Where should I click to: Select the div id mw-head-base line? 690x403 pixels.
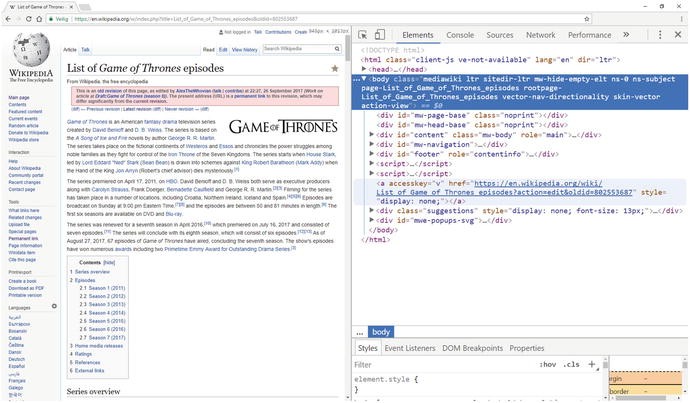[472, 125]
